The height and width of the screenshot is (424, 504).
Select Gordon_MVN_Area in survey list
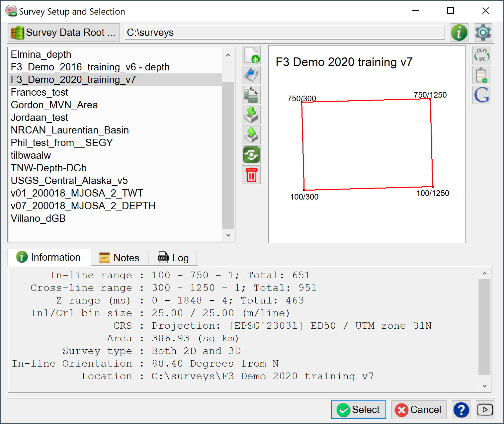coord(54,105)
